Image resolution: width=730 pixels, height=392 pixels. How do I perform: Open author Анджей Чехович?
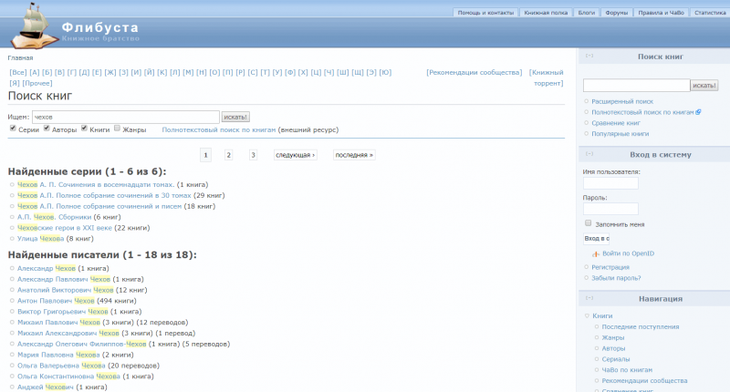45,387
